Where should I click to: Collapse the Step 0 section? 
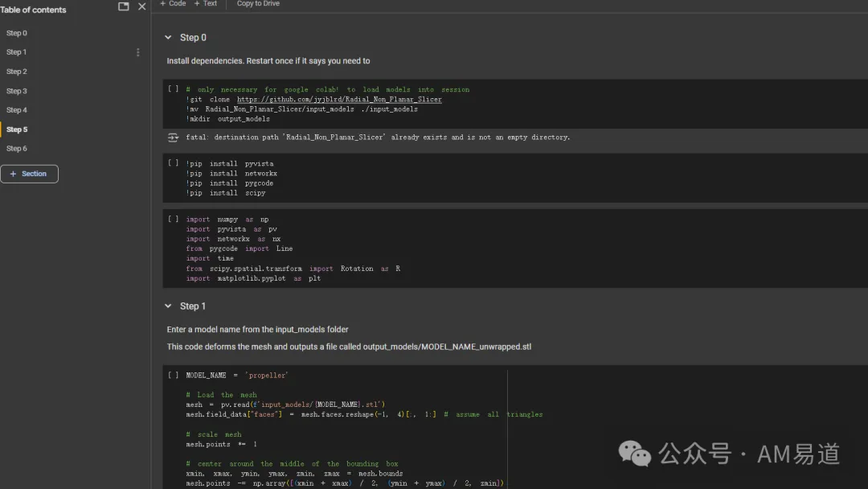[x=168, y=38]
